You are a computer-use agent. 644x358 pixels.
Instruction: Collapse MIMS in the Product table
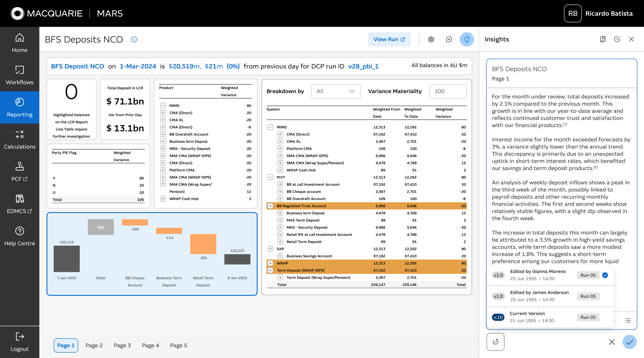163,106
